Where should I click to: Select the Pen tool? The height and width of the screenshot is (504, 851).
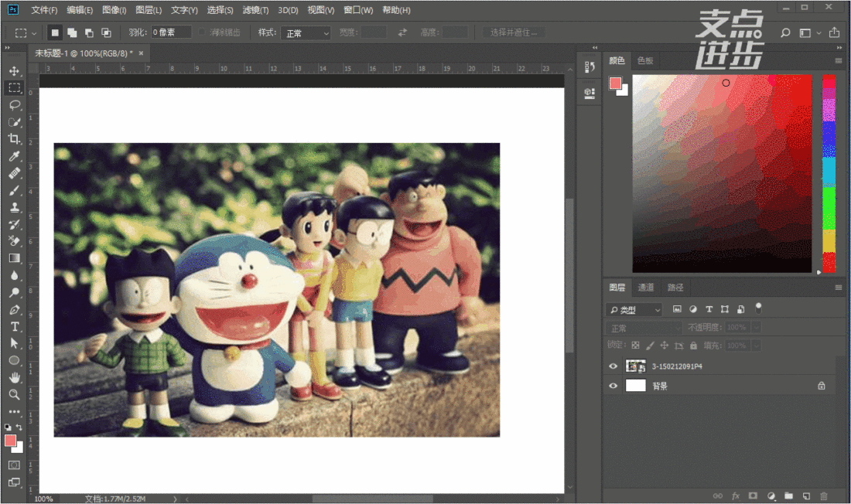[x=15, y=310]
